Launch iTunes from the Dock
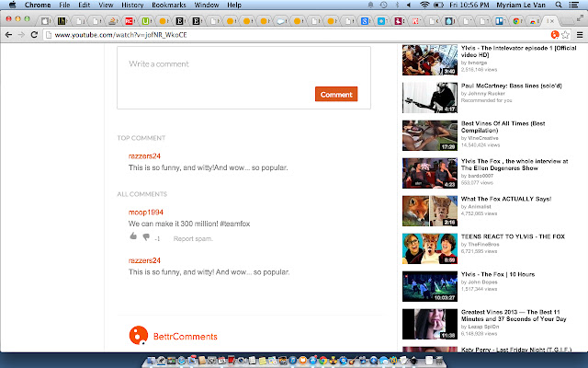This screenshot has height=368, width=588. (x=292, y=361)
